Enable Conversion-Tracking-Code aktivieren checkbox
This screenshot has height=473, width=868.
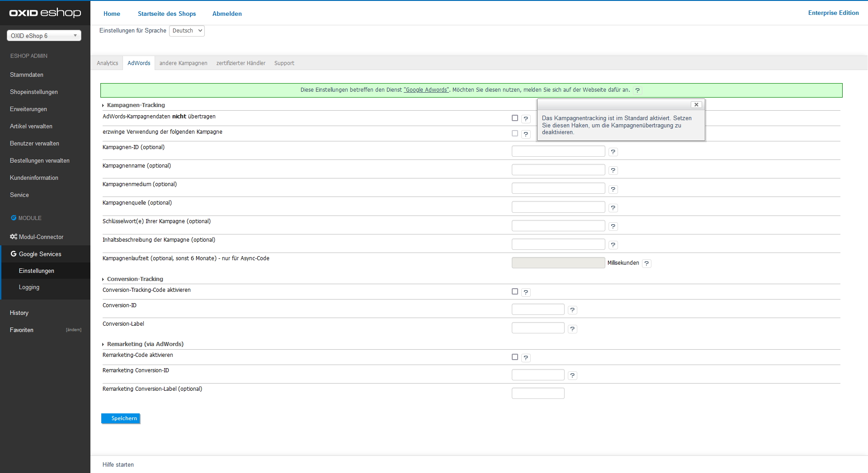coord(515,291)
